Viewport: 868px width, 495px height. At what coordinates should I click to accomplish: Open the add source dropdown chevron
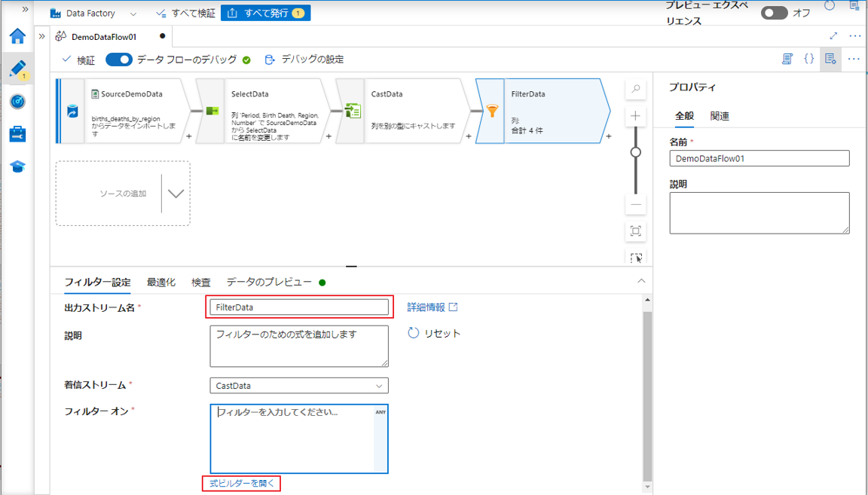click(176, 194)
